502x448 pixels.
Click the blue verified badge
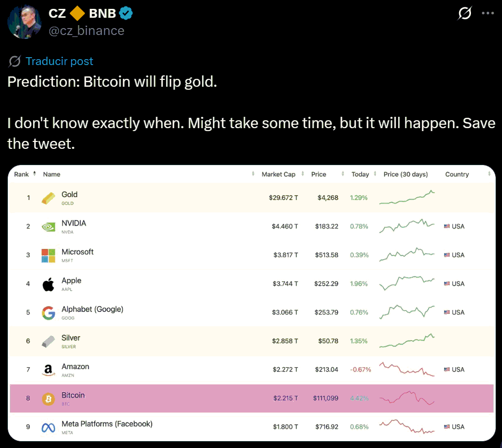[126, 14]
